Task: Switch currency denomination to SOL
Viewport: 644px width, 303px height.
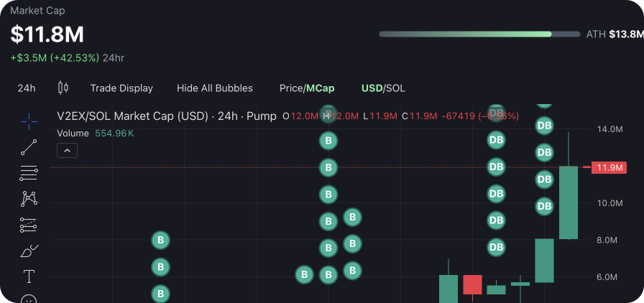Action: 396,88
